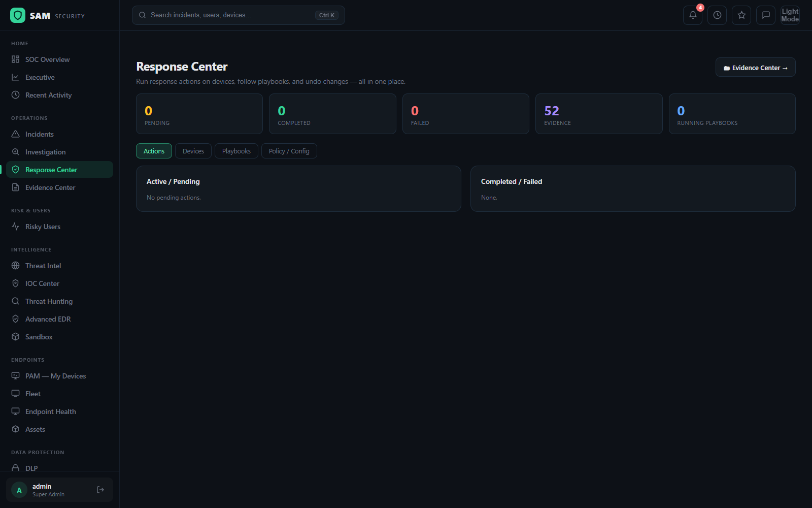This screenshot has width=812, height=508.
Task: Switch to the Playbooks tab
Action: click(236, 151)
